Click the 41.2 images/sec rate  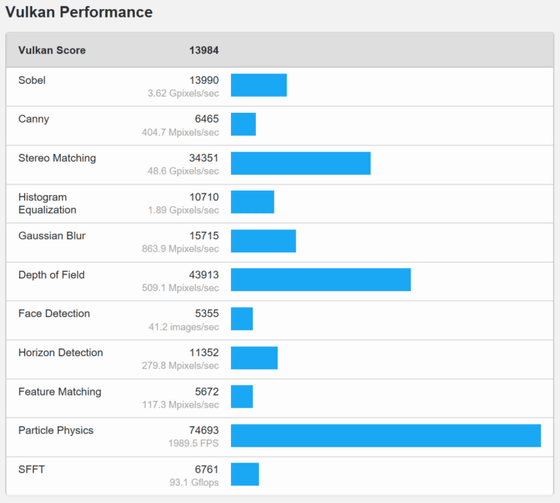pos(184,327)
